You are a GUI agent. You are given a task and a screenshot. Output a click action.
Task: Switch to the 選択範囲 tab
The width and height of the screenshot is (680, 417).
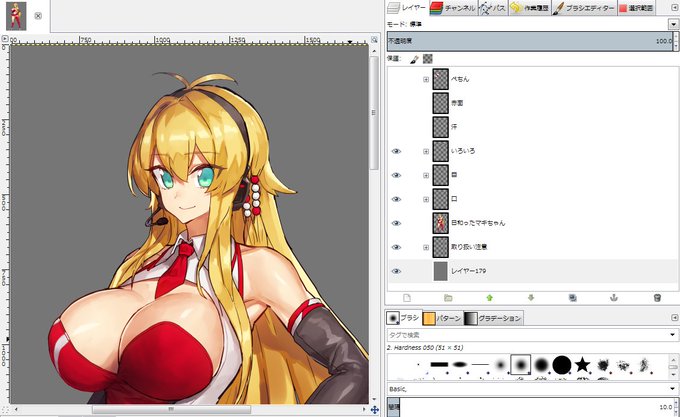(x=636, y=8)
